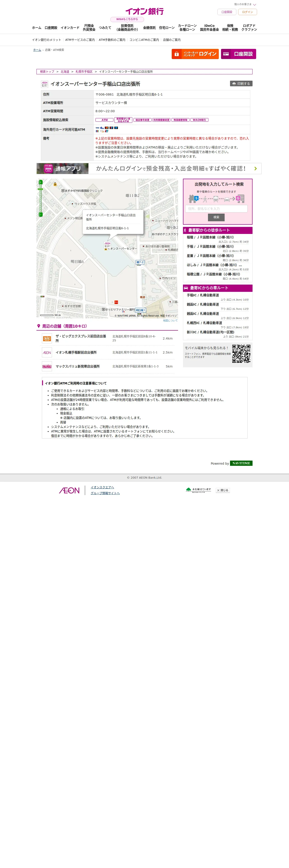Expand the 個人のお客さま dropdown

[245, 4]
